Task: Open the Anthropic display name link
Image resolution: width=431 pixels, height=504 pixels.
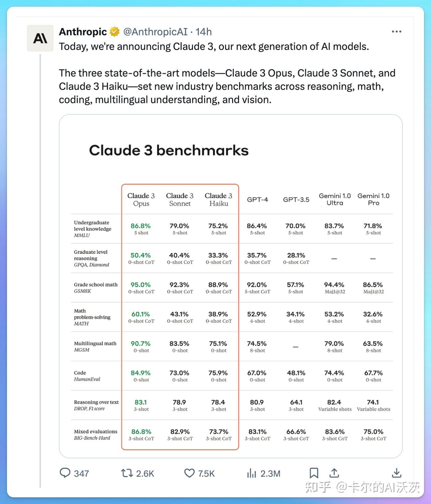Action: point(83,32)
